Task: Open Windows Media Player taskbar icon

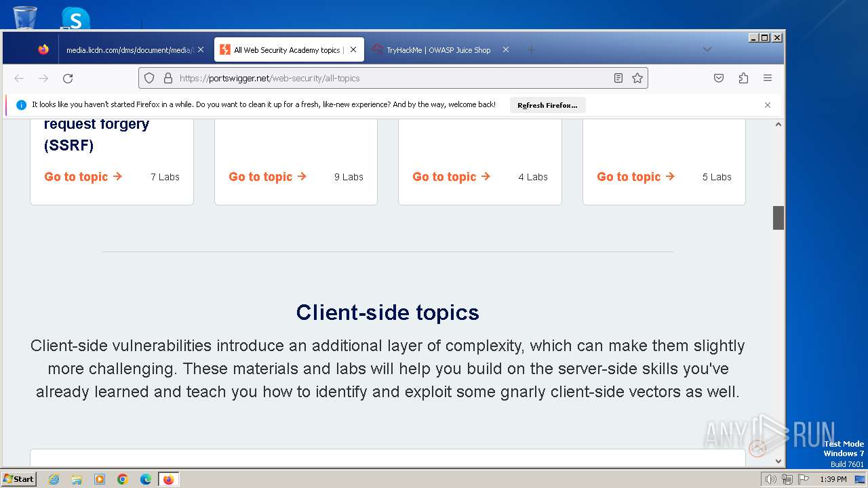Action: (100, 479)
